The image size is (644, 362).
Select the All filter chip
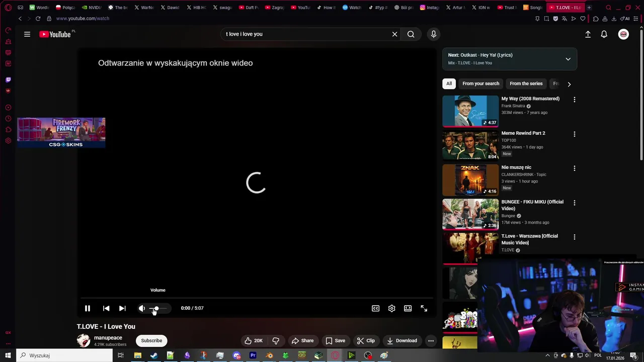(x=449, y=83)
